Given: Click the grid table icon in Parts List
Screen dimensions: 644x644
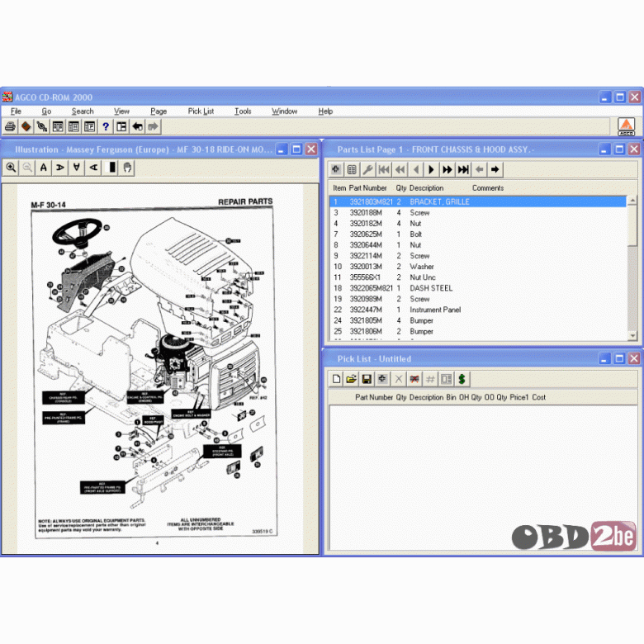Looking at the screenshot, I should coord(352,169).
